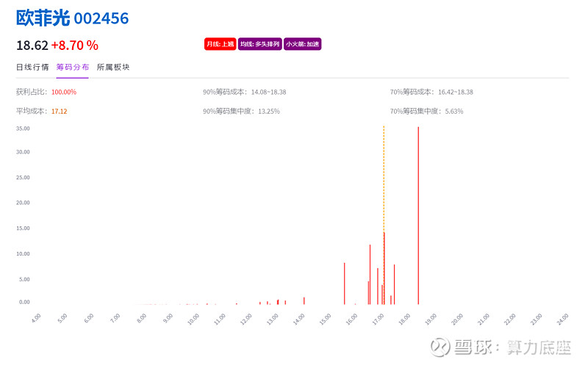Click the 90%筹码成本 range 14.08~18.38
The image size is (588, 365).
[x=268, y=92]
